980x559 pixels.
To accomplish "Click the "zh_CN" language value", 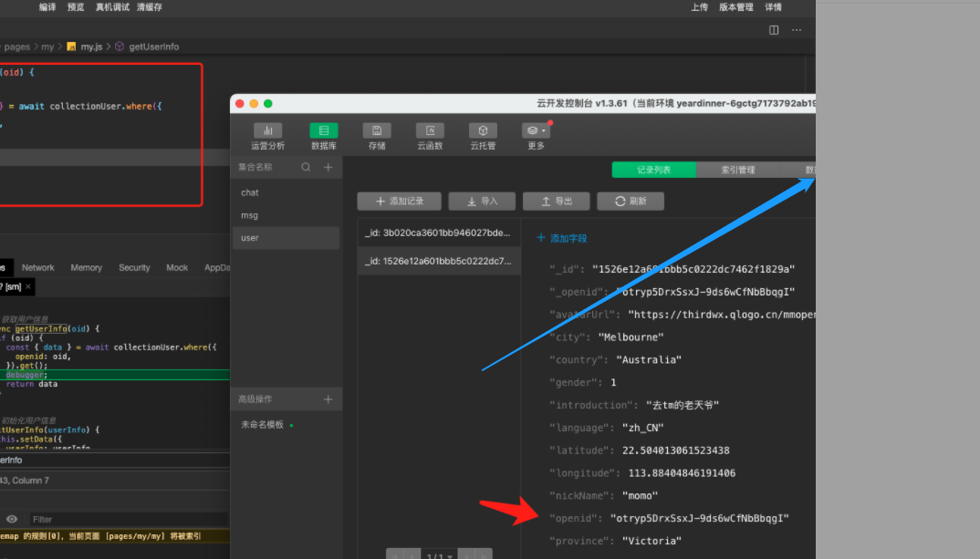I will tap(643, 428).
